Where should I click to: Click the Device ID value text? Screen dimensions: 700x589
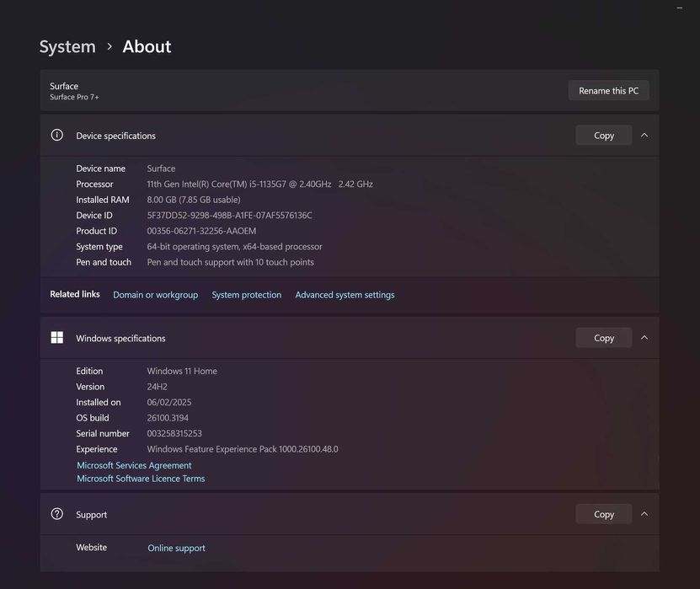pos(229,216)
